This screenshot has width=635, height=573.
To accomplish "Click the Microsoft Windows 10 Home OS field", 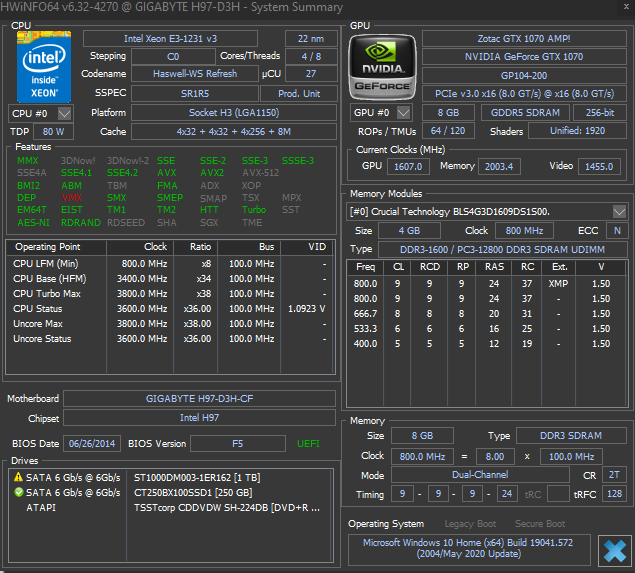I will coord(469,548).
